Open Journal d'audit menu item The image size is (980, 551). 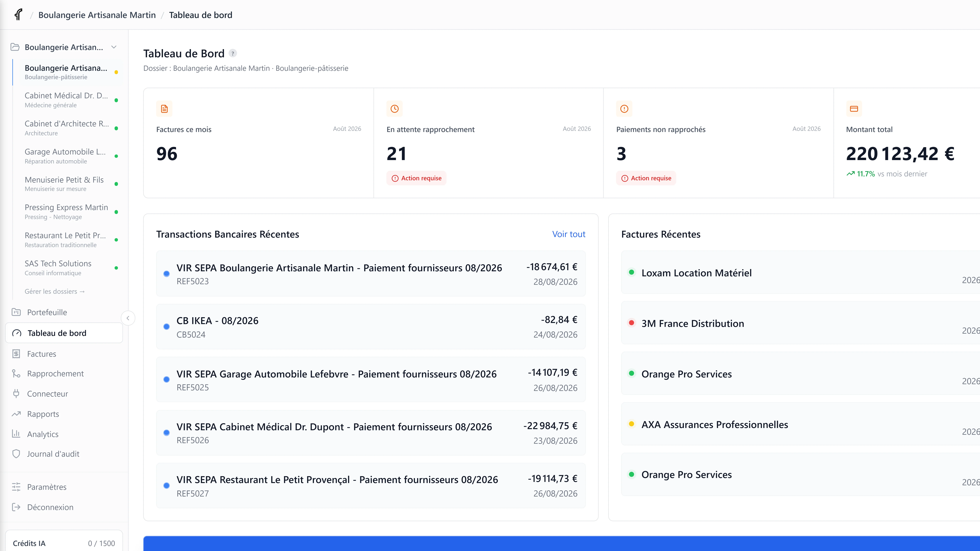click(x=64, y=454)
